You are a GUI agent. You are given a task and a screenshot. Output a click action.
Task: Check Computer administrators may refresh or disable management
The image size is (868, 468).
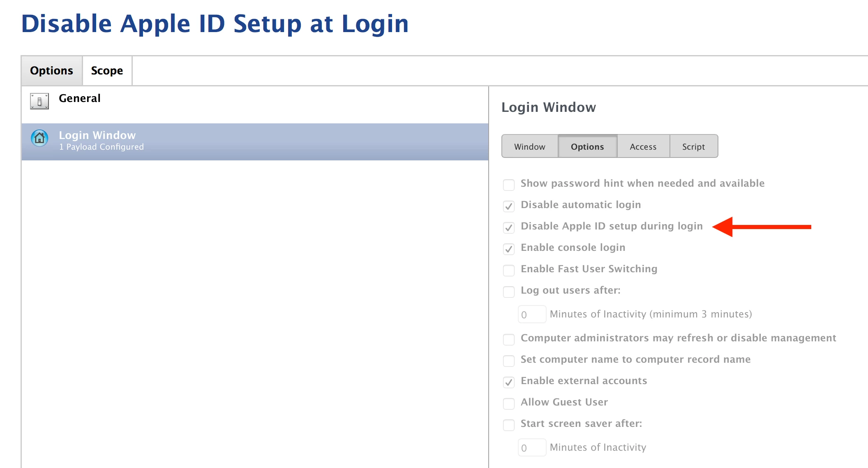(x=509, y=339)
